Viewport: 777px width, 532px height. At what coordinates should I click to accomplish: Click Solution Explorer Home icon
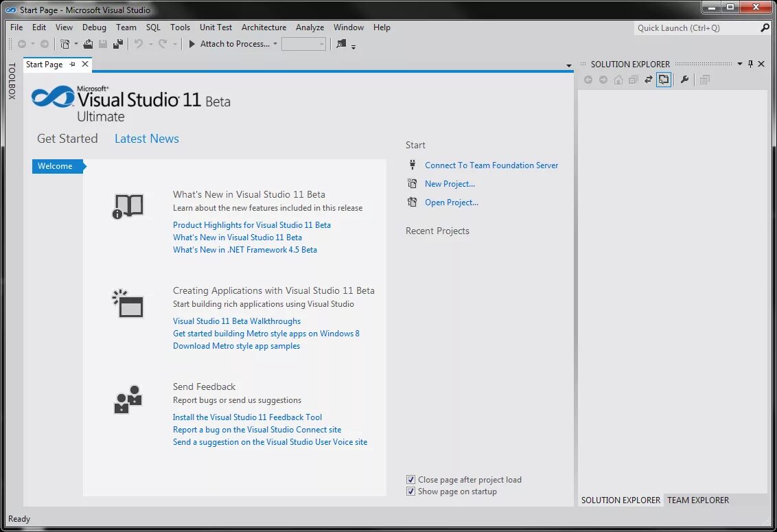point(618,80)
